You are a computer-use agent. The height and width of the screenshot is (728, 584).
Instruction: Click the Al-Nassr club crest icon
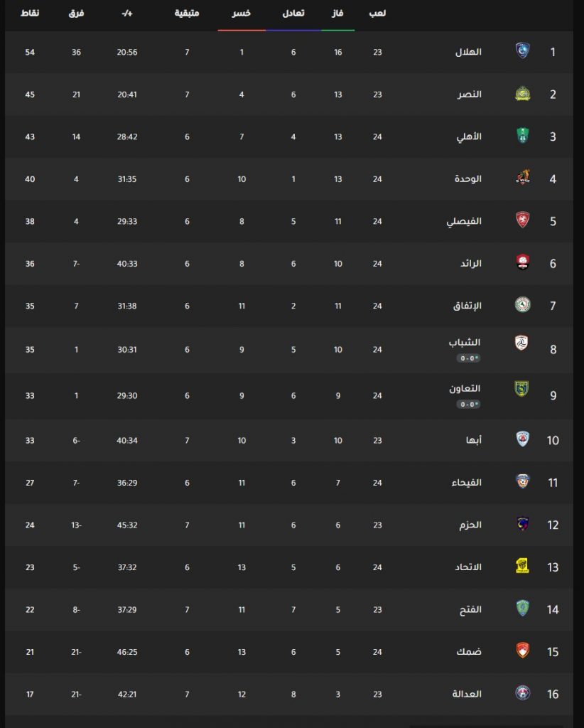pyautogui.click(x=523, y=93)
